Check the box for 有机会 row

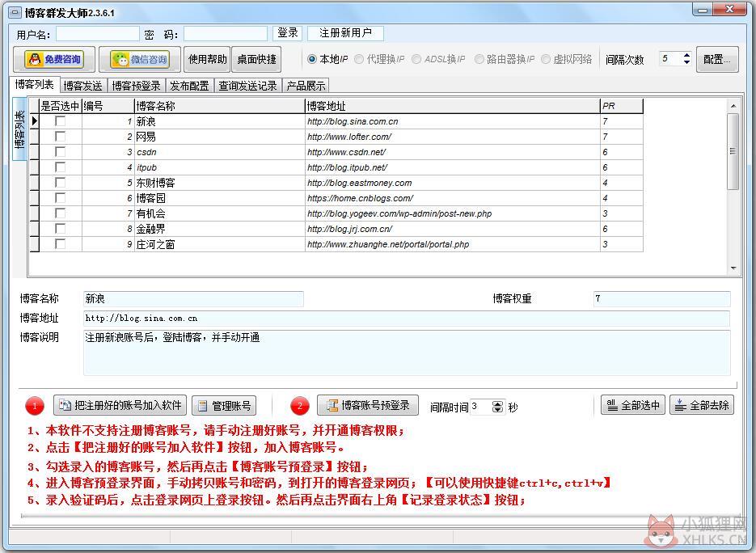click(x=61, y=213)
